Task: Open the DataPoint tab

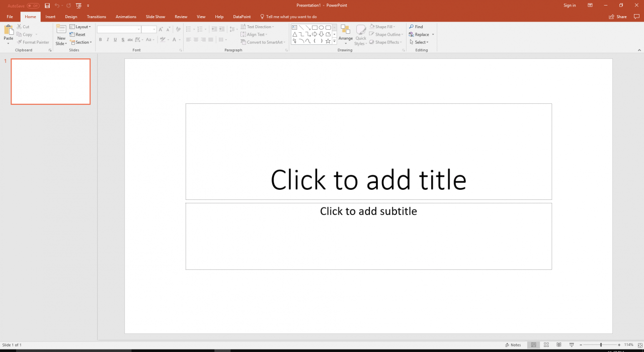Action: pos(242,17)
